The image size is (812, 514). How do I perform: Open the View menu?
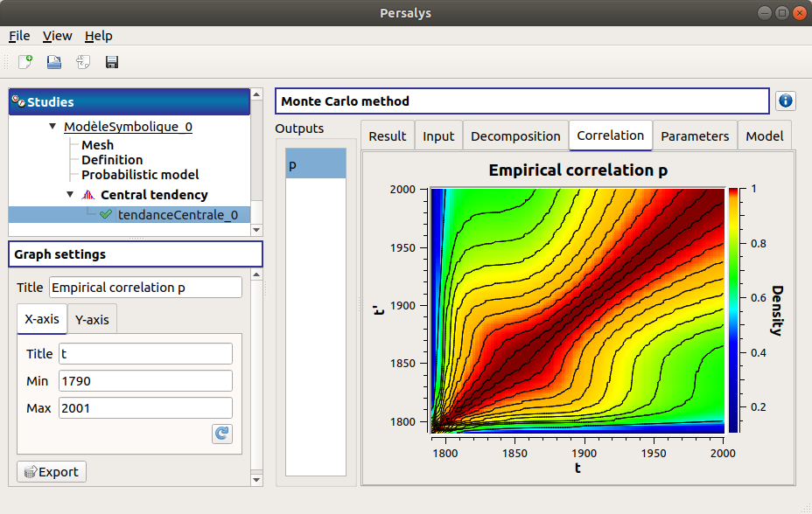[x=57, y=36]
